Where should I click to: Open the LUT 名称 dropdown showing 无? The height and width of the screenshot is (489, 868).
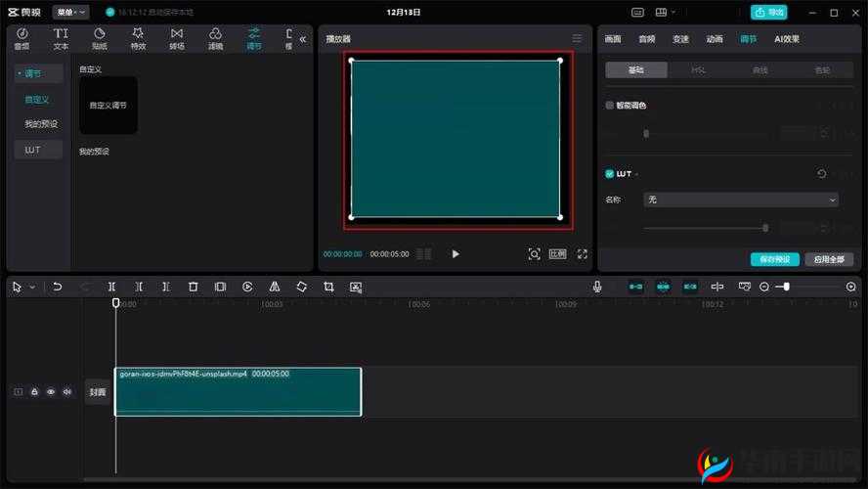pyautogui.click(x=741, y=200)
